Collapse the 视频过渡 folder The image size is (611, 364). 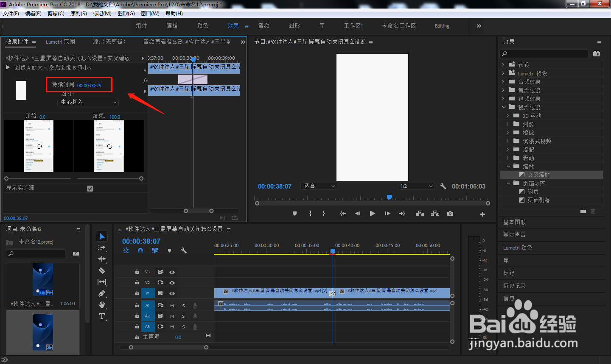(x=504, y=107)
